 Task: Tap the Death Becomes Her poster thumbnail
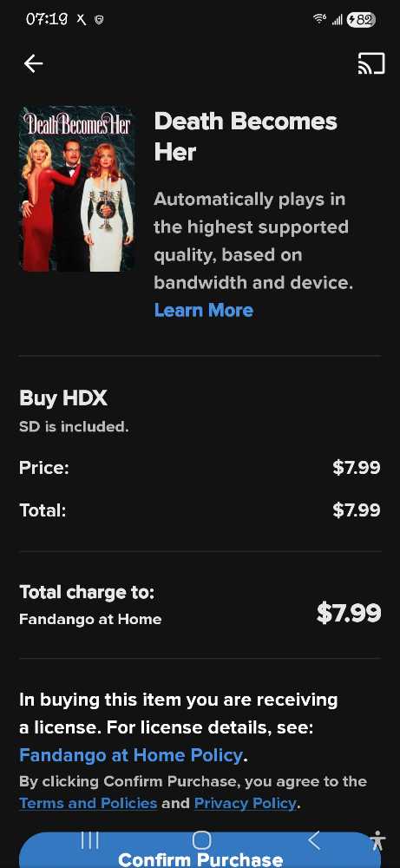[77, 188]
